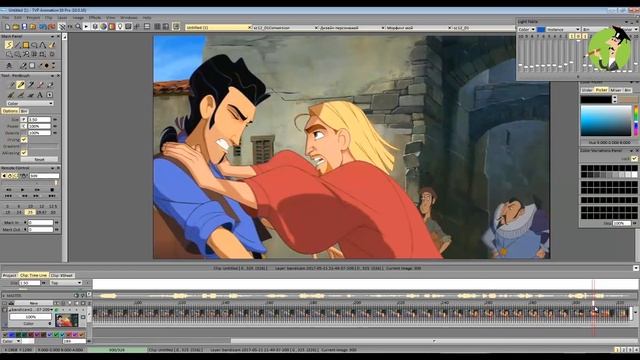This screenshot has height=360, width=640.
Task: Click the stop button in Remote Control
Action: point(52,190)
